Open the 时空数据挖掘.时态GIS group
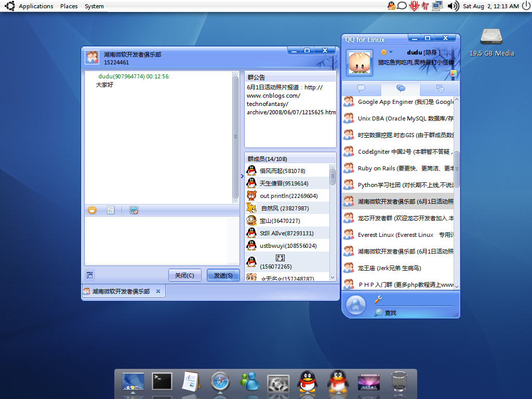532x399 pixels. point(398,135)
